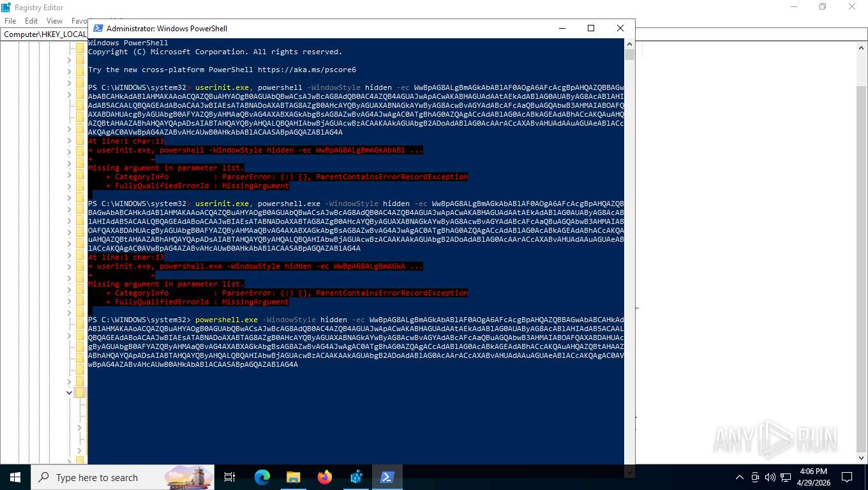868x490 pixels.
Task: Click the 'Missing argument in parameter list.' first error
Action: (x=167, y=168)
